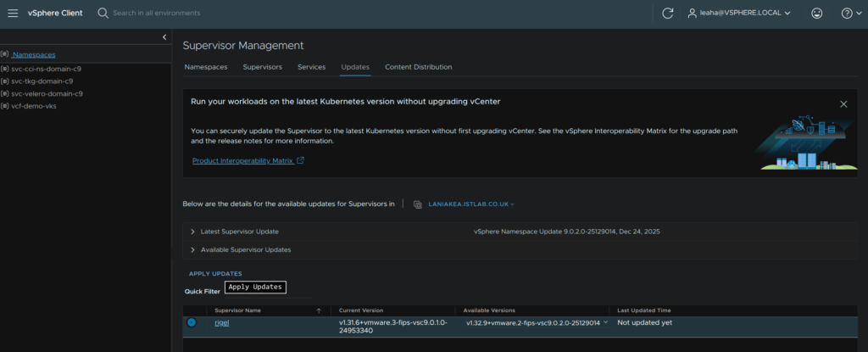This screenshot has height=352, width=868.
Task: Open the LANIAKEA.ISTLAB.CO.UK vCenter dropdown
Action: coord(471,204)
